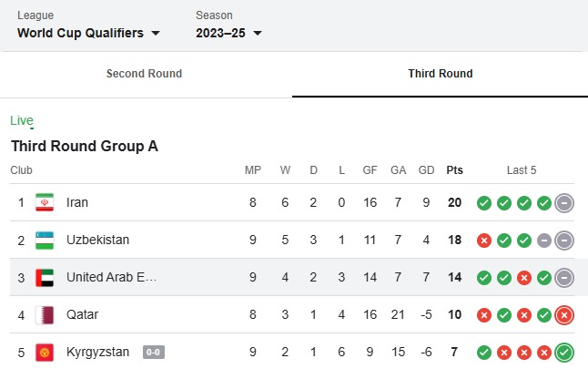Select the Qatar team row name

tap(83, 314)
